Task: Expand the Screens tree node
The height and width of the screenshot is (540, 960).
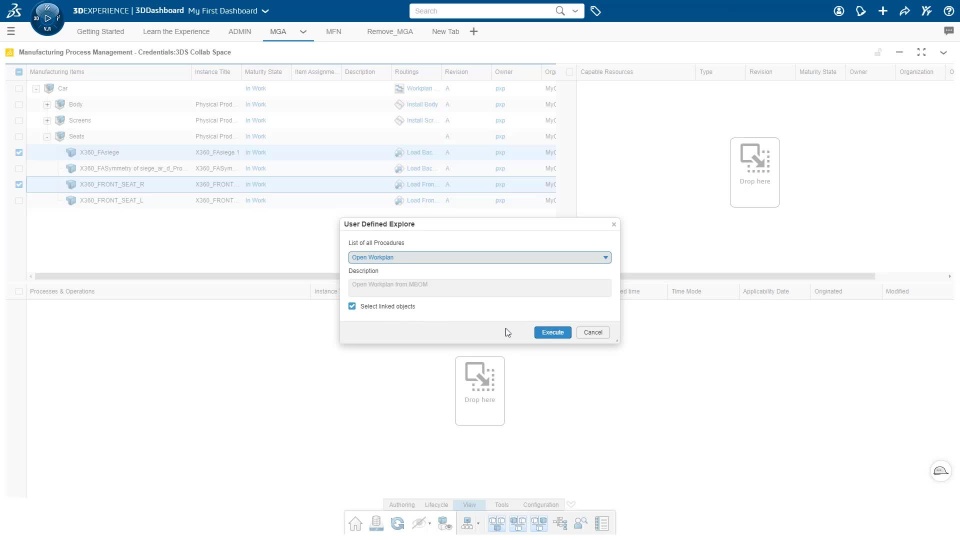Action: point(47,121)
